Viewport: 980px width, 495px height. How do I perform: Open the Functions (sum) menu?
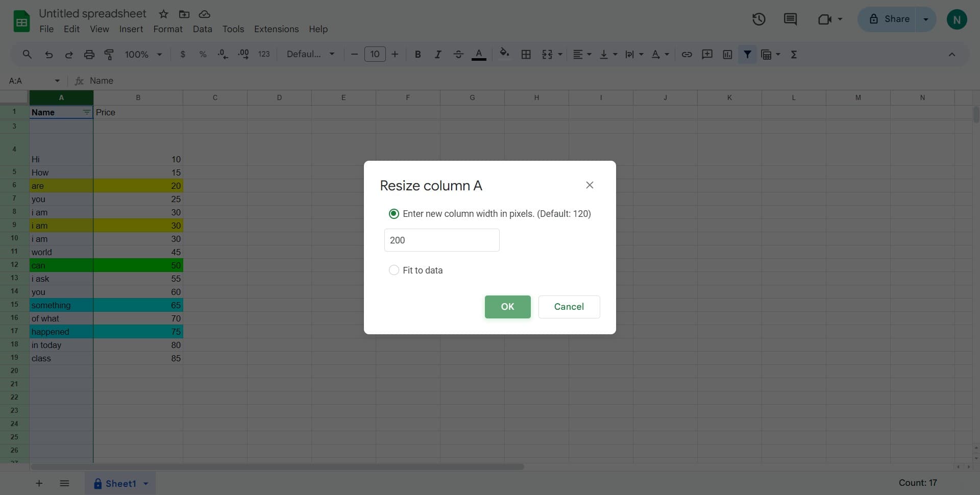(794, 54)
